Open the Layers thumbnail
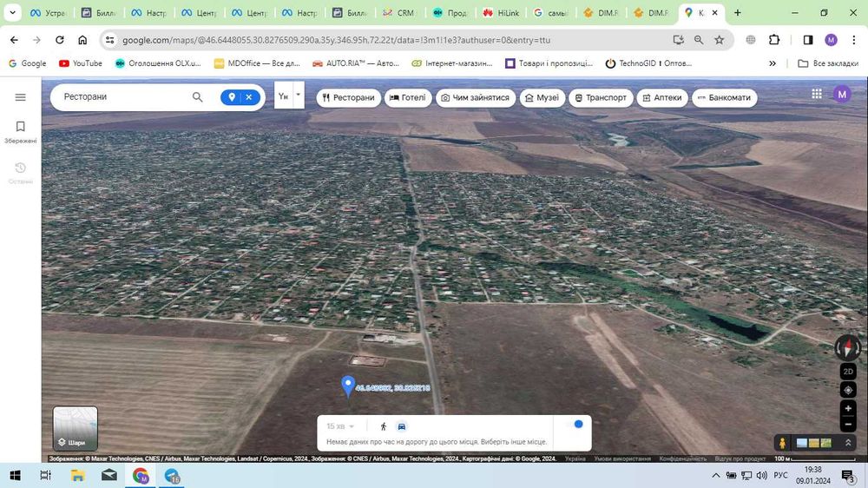 [76, 428]
